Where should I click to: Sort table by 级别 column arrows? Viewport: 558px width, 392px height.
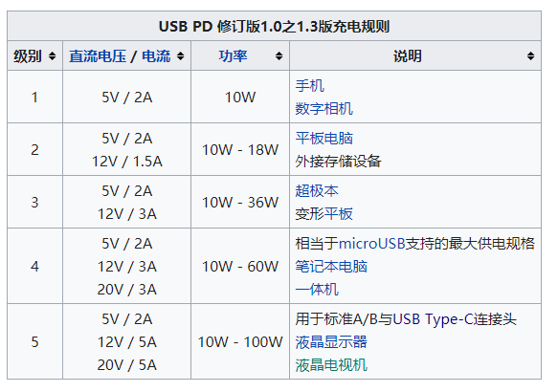[53, 55]
